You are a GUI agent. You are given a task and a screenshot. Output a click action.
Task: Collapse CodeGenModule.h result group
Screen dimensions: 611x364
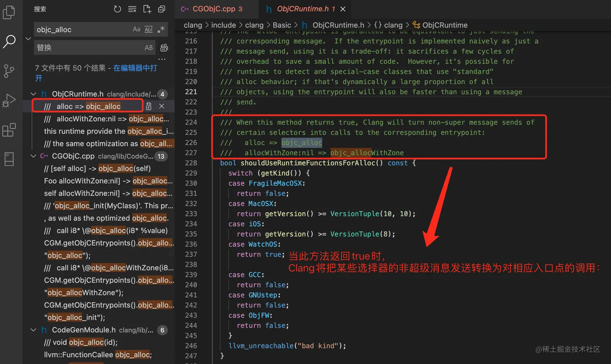point(33,330)
